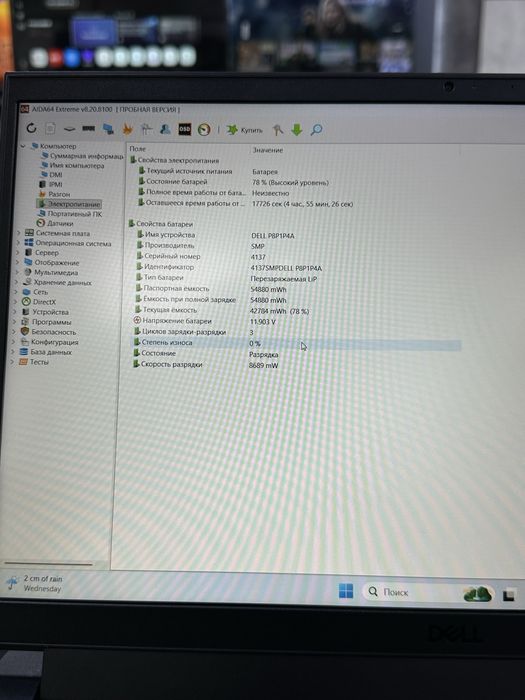The width and height of the screenshot is (525, 700).
Task: Expand the Операционная система node
Action: 18,243
